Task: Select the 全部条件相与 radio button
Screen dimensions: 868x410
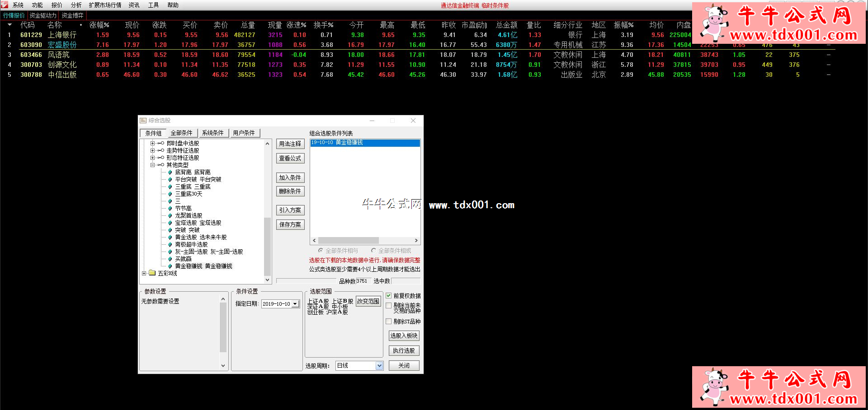Action: tap(321, 251)
